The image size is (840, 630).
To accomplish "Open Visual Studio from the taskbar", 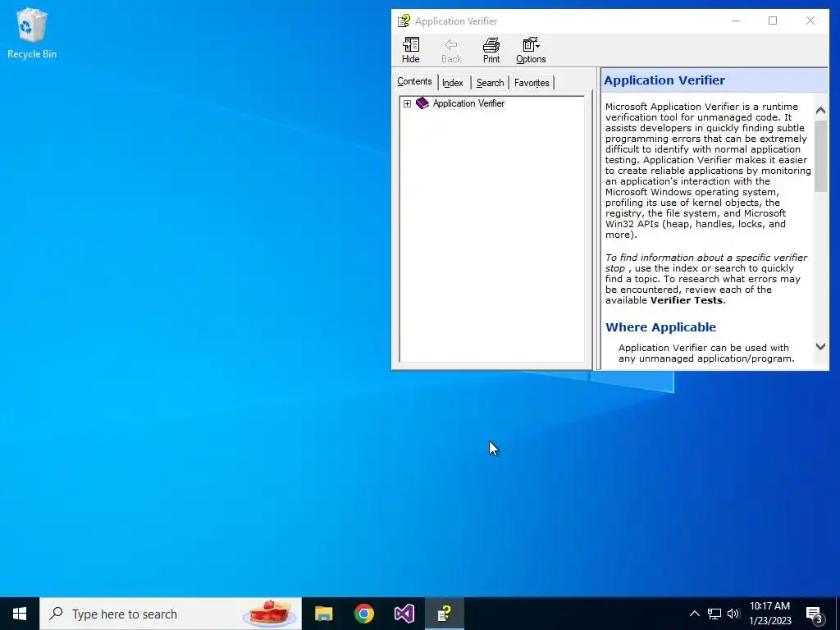I will [404, 614].
